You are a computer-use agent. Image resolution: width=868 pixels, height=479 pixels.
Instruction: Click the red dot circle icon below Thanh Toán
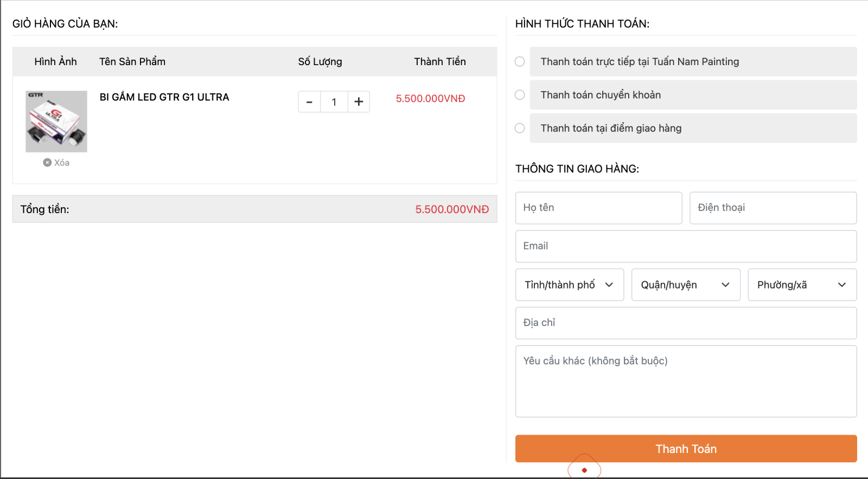coord(584,470)
